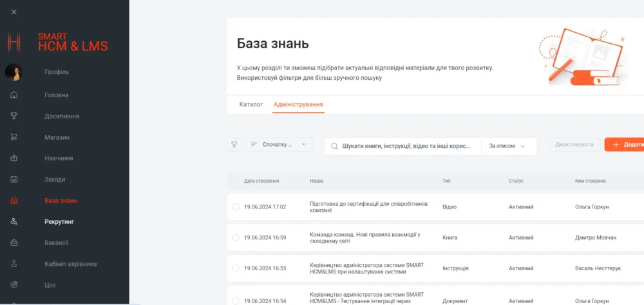Switch to the Адміністрування tab
The height and width of the screenshot is (305, 644).
298,104
